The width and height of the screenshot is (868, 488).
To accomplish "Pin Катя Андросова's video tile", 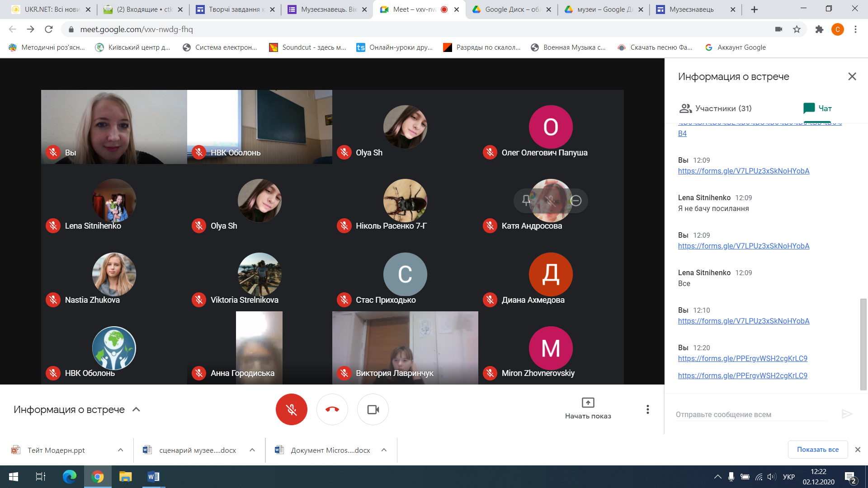I will (526, 200).
